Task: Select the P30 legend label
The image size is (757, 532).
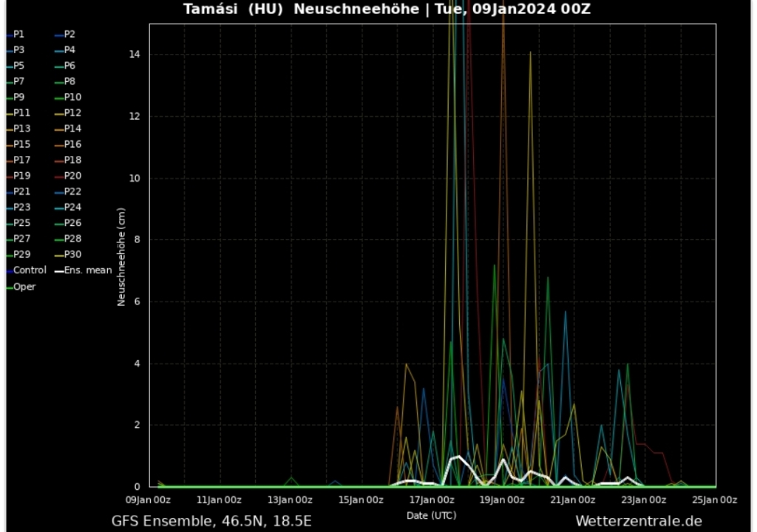Action: point(72,254)
